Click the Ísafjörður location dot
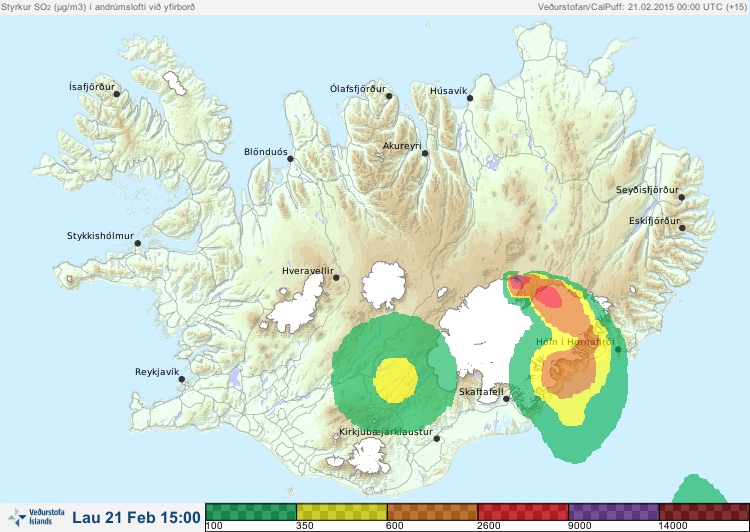Image resolution: width=750 pixels, height=532 pixels. coord(116,94)
